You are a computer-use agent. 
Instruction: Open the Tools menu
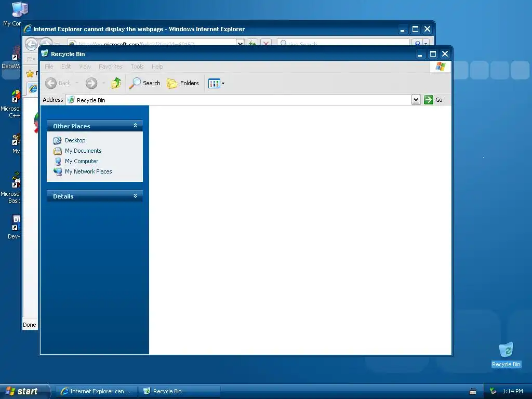137,66
